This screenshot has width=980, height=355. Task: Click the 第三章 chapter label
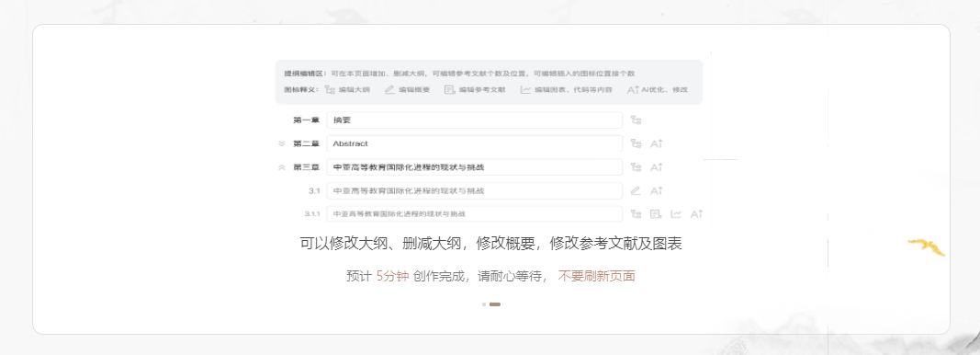click(306, 167)
